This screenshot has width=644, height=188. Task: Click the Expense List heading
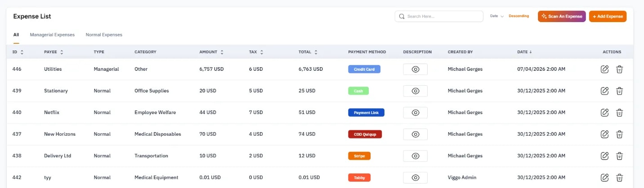32,16
